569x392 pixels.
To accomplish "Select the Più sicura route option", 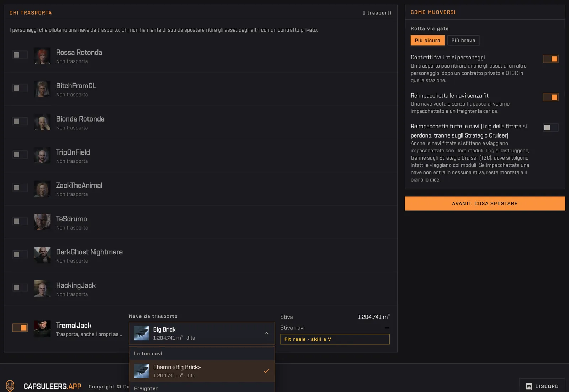I will click(427, 41).
